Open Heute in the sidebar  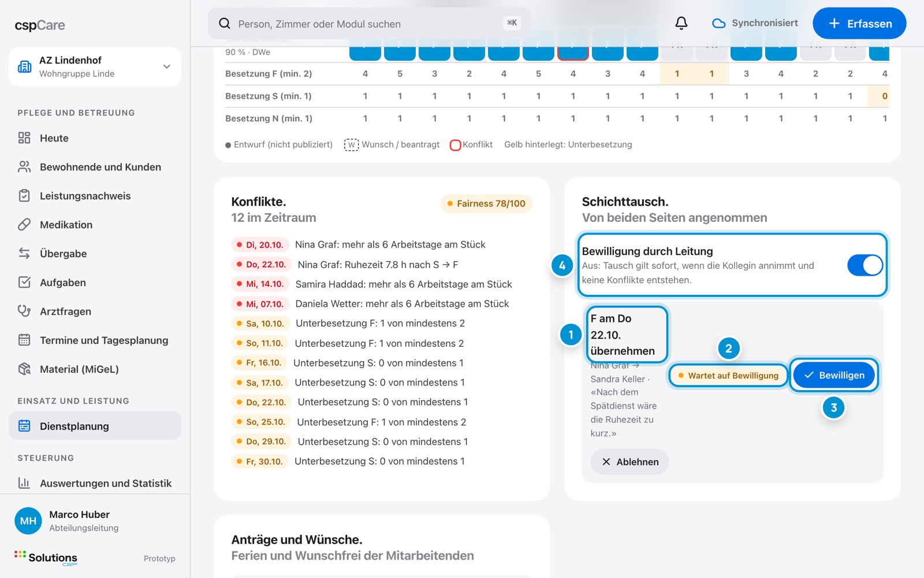tap(95, 138)
